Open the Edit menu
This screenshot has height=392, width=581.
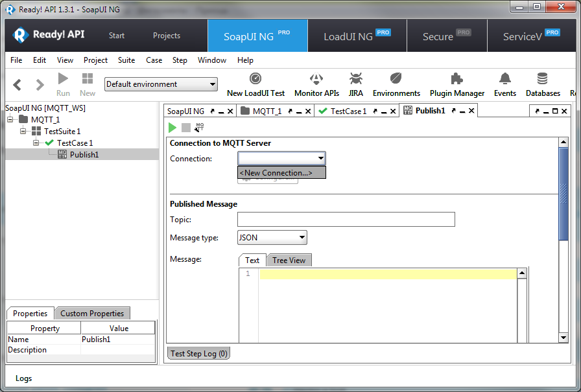(40, 60)
